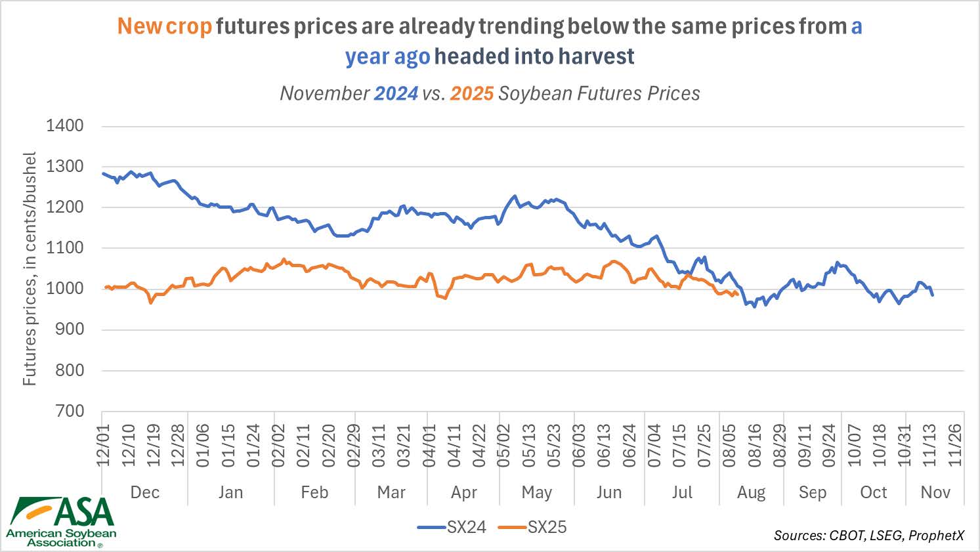Click the vertical axis title "Futures prices, in cents/bushel"
The image size is (980, 552).
(x=30, y=268)
